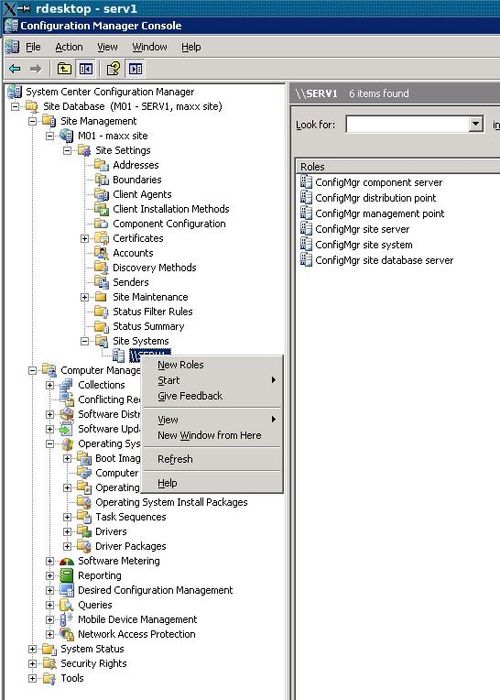Image resolution: width=500 pixels, height=700 pixels.
Task: Click the Network Access Protection icon
Action: 67,634
